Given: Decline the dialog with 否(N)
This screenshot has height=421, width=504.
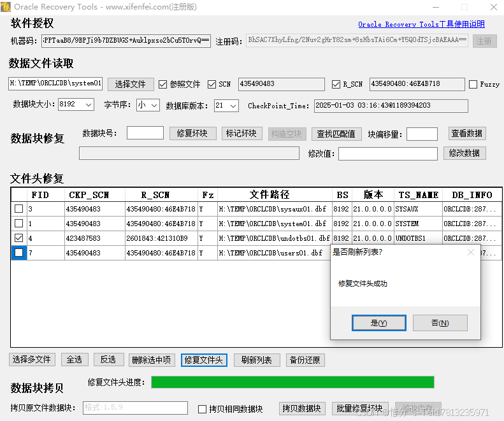Looking at the screenshot, I should [x=440, y=323].
